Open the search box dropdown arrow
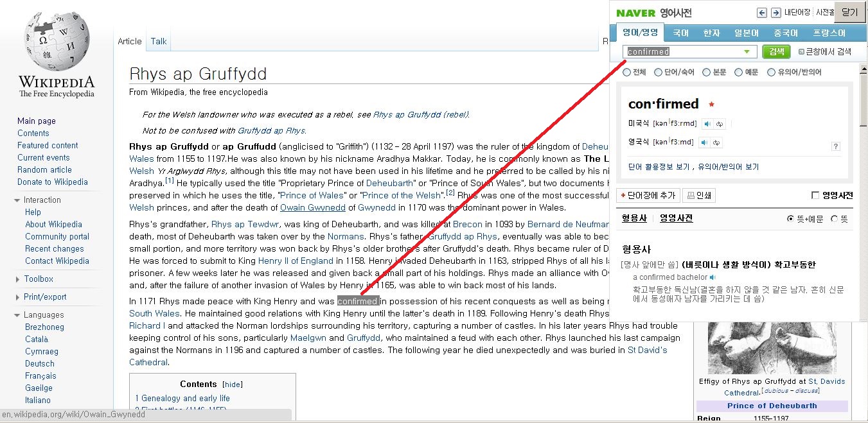The image size is (868, 423). click(747, 52)
